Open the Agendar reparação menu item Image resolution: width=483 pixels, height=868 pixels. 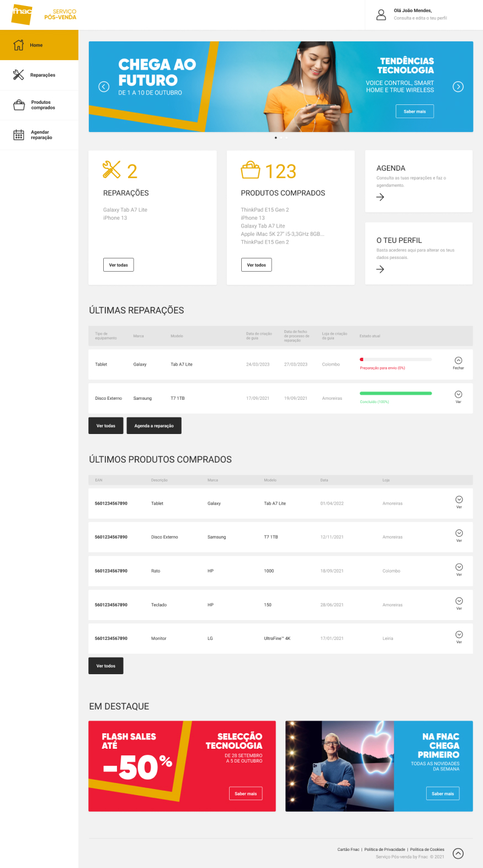coord(39,135)
